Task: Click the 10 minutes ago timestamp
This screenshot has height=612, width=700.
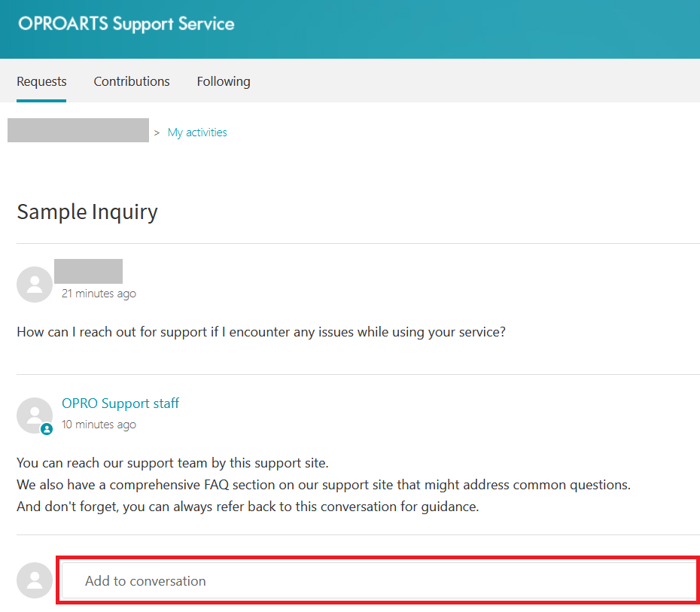Action: [99, 425]
